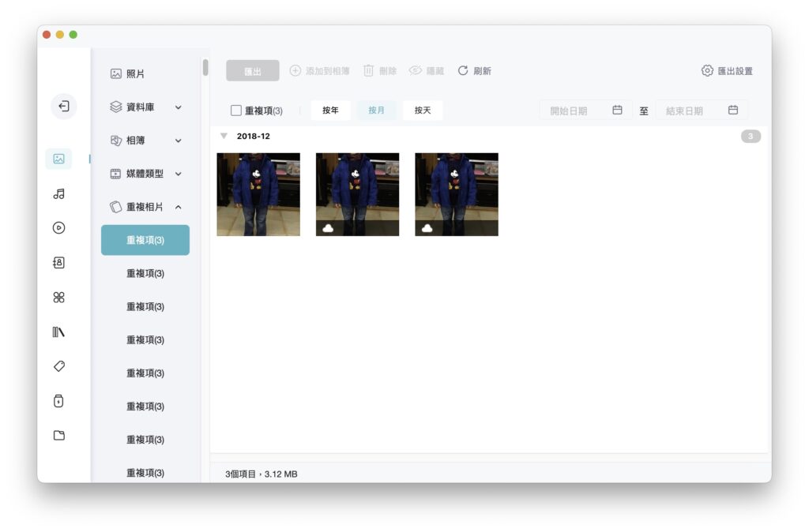Image resolution: width=809 pixels, height=532 pixels.
Task: Click the 開始日期 input field
Action: point(586,111)
